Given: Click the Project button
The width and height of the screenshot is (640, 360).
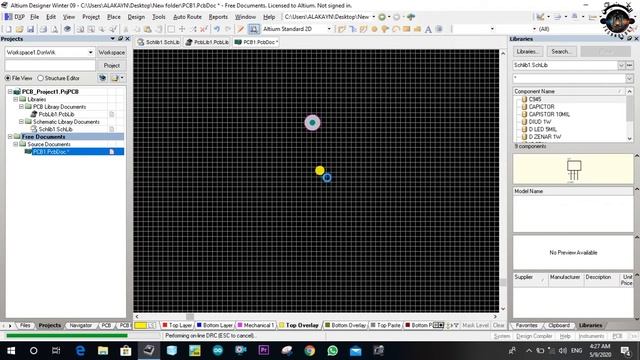Looking at the screenshot, I should point(111,65).
